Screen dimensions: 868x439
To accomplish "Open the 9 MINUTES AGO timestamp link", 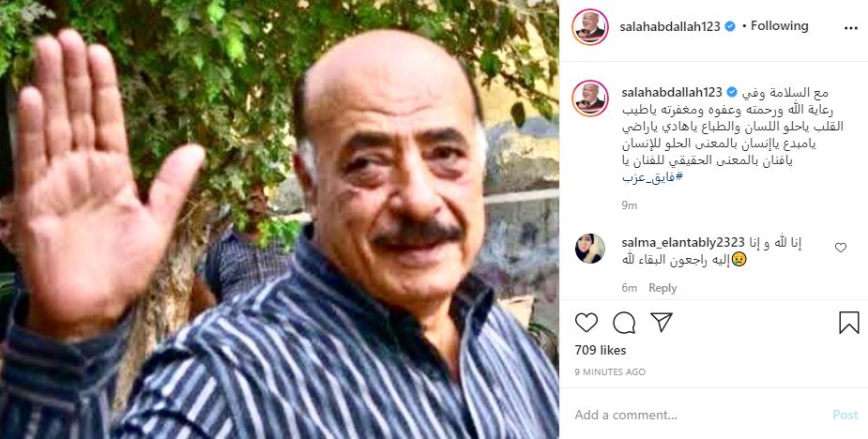I will [x=610, y=372].
